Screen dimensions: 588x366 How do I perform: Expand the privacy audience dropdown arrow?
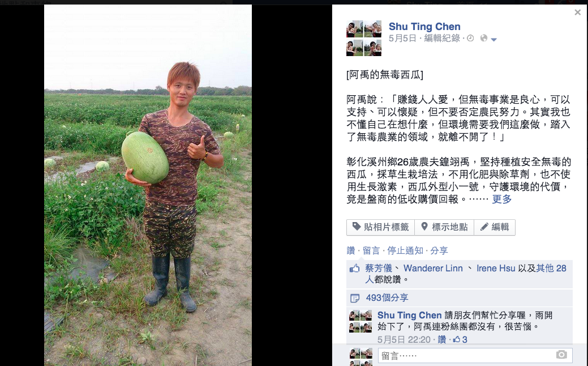tap(494, 40)
